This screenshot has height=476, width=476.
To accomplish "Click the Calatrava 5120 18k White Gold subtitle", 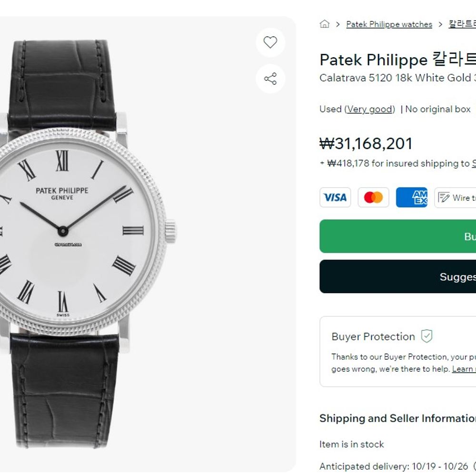I will 397,78.
